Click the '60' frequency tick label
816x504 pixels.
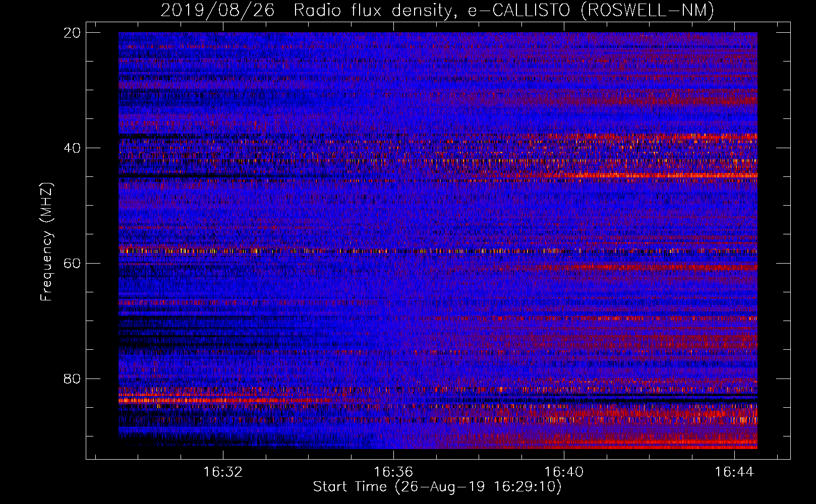tap(72, 263)
